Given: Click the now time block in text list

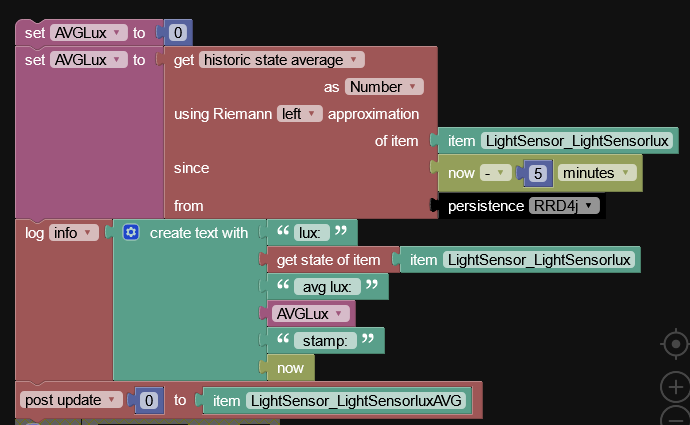Looking at the screenshot, I should (x=290, y=368).
